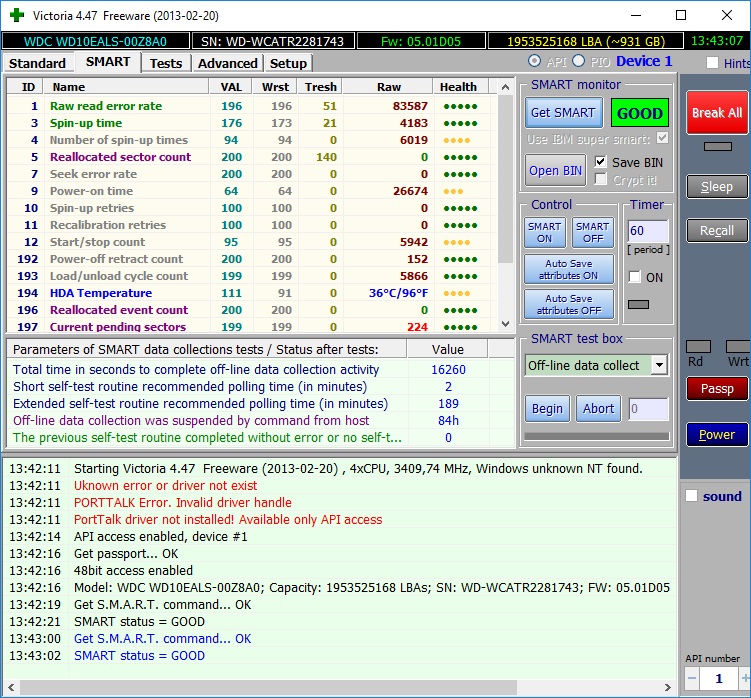The width and height of the screenshot is (751, 698).
Task: Go to the Advanced tab
Action: [228, 63]
